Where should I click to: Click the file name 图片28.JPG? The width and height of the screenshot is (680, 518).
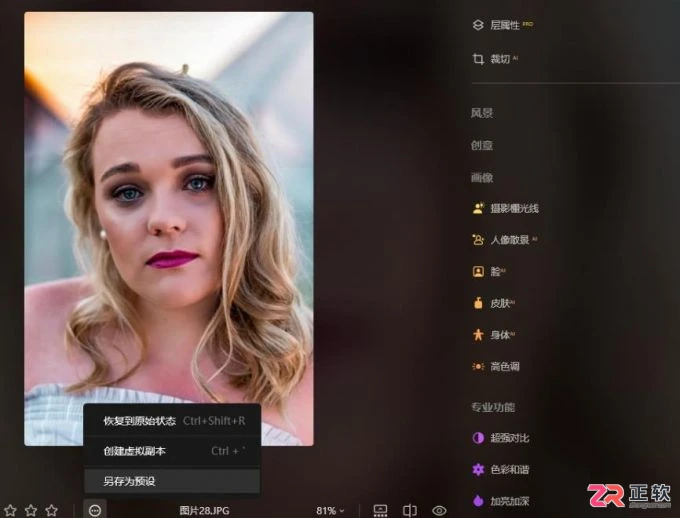coord(204,511)
